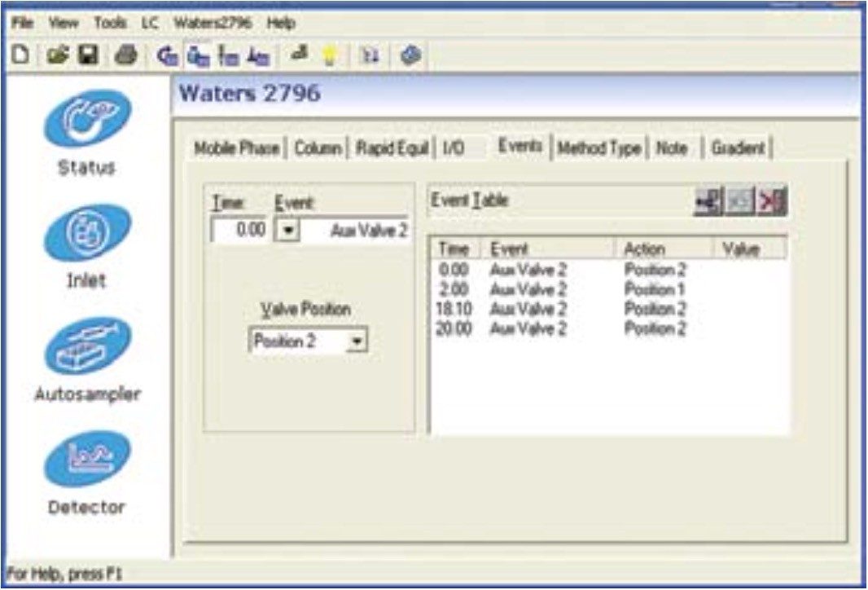Click the New file toolbar icon
Screen dimensions: 868x590
pos(20,55)
